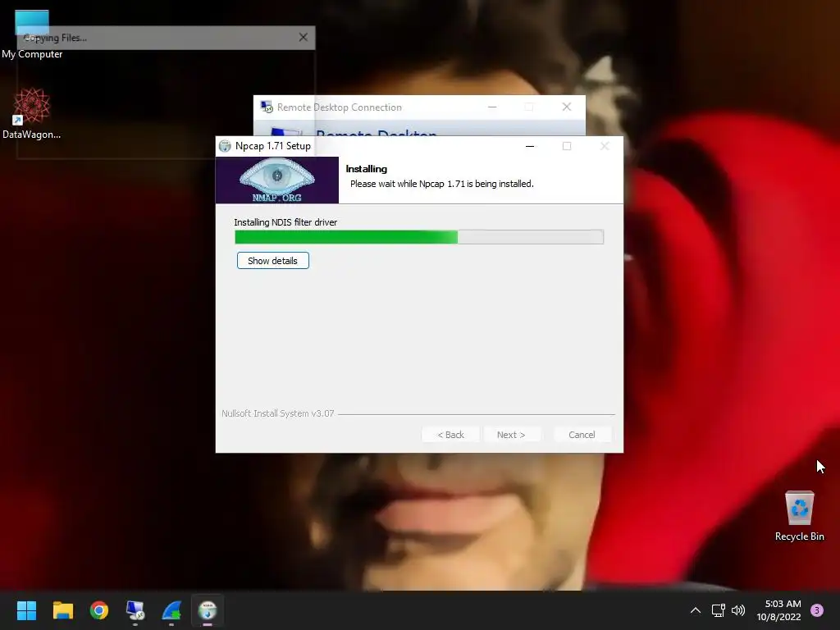Open the Windows Start menu
This screenshot has height=630, width=840.
pos(26,610)
